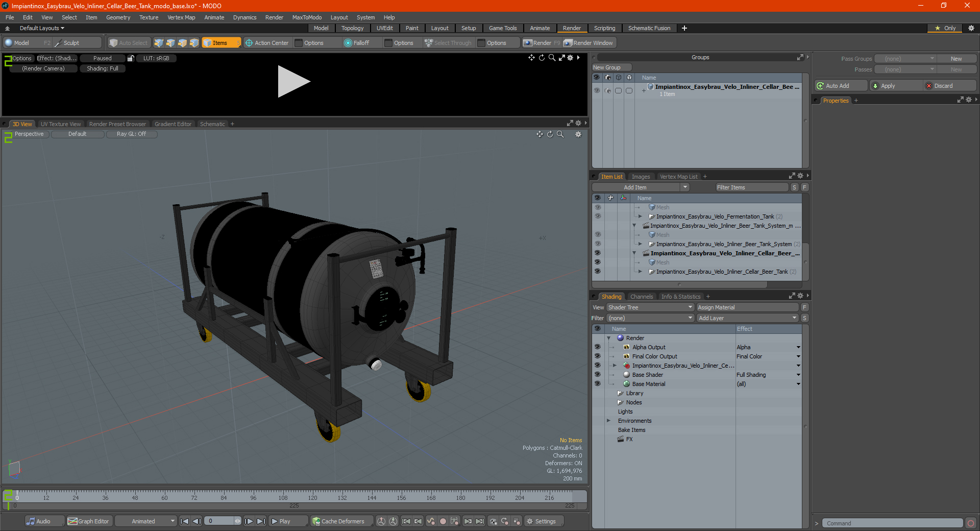
Task: Open Filter (none) dropdown
Action: point(650,318)
